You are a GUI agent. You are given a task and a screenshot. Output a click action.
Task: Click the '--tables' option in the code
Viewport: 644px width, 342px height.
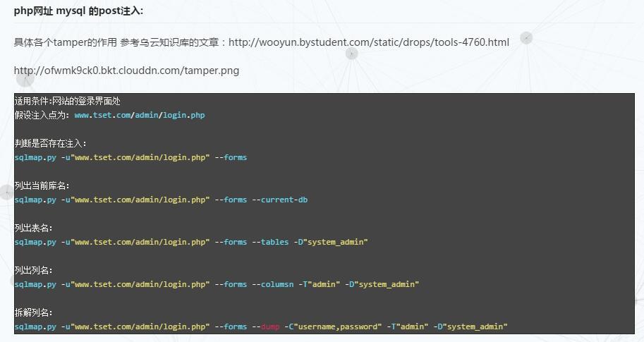(x=270, y=243)
